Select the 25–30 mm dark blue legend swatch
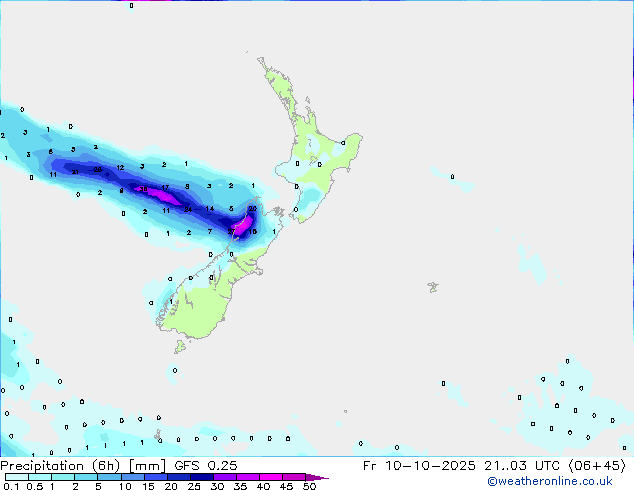 (202, 477)
